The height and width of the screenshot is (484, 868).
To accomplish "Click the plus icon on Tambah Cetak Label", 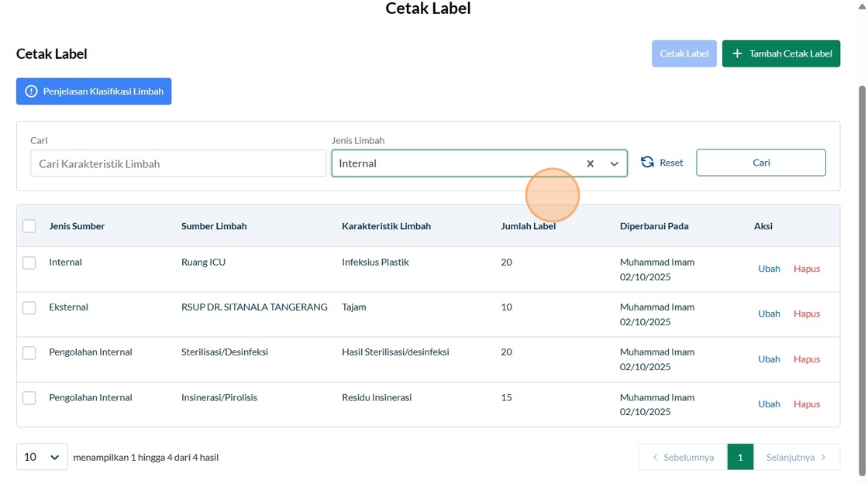I will click(737, 53).
